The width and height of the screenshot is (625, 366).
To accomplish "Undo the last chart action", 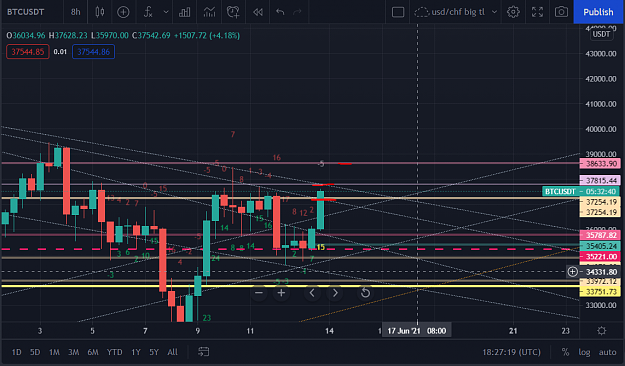I will [280, 12].
